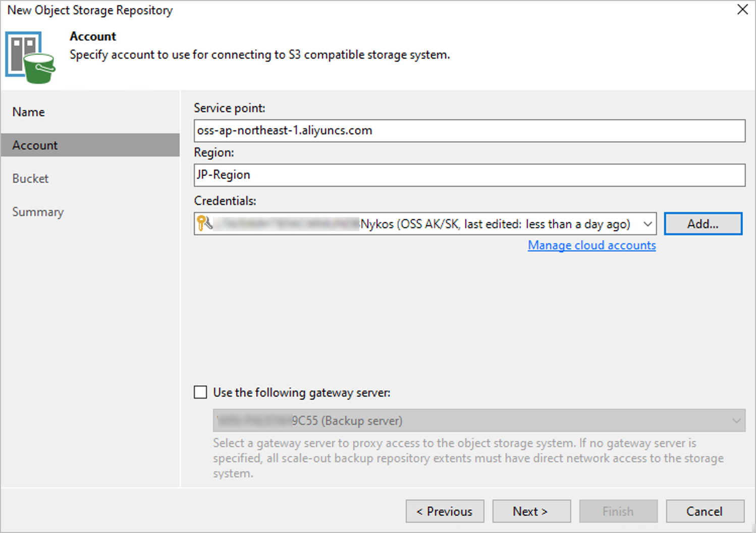Close the New Object Storage Repository dialog

pos(742,10)
